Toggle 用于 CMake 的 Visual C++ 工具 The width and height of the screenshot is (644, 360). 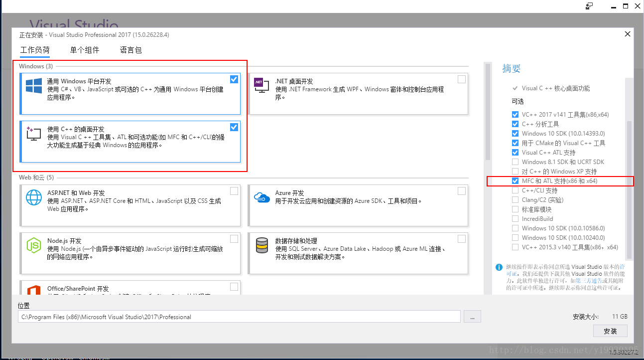[x=515, y=143]
